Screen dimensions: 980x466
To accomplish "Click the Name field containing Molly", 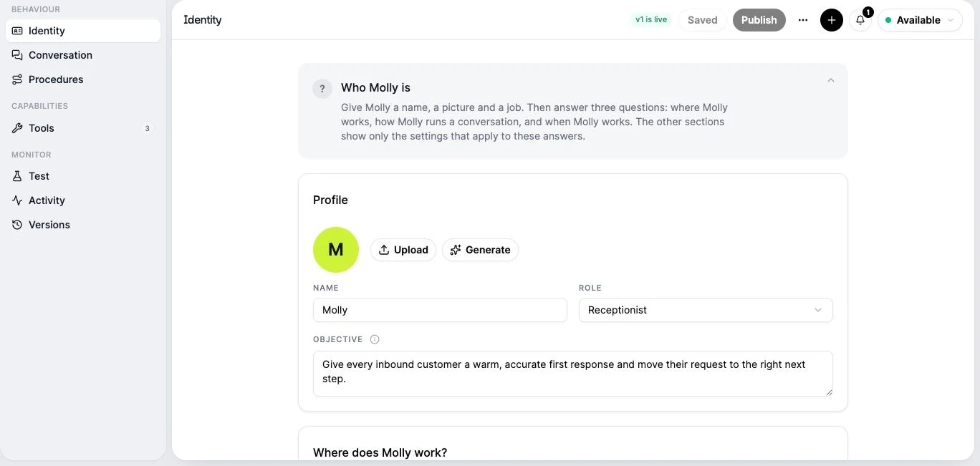I will [x=440, y=310].
